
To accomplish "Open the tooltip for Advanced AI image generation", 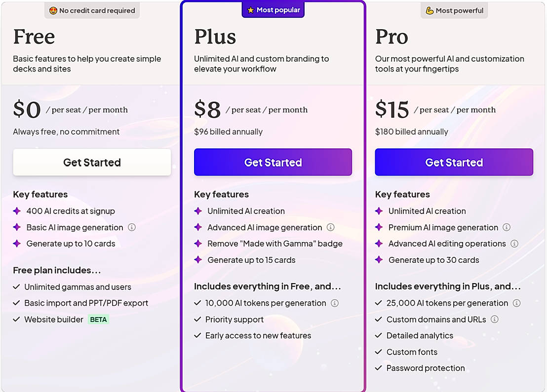I will coord(331,227).
